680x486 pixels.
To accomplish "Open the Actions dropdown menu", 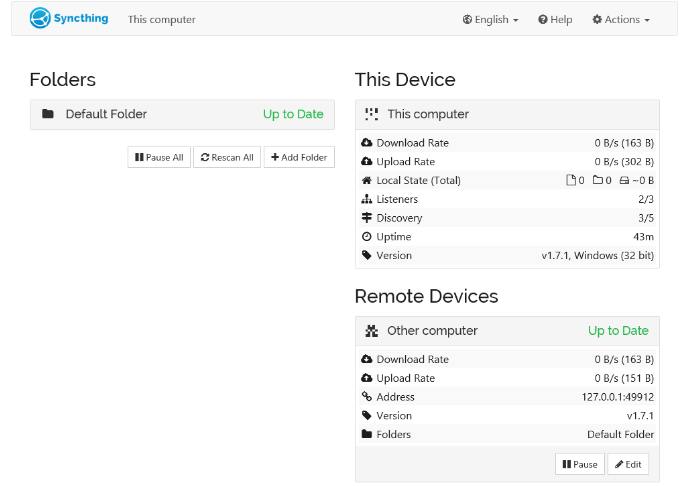I will [621, 20].
